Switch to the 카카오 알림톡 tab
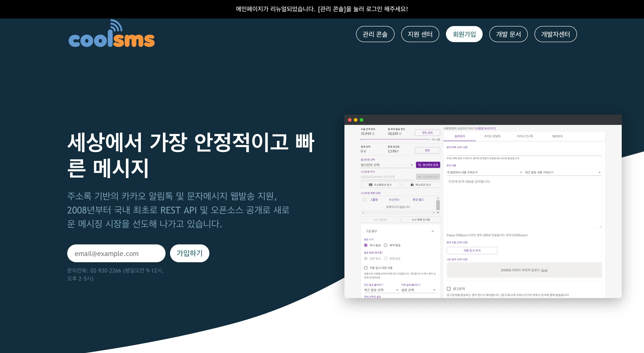Image resolution: width=644 pixels, height=353 pixels. point(492,136)
